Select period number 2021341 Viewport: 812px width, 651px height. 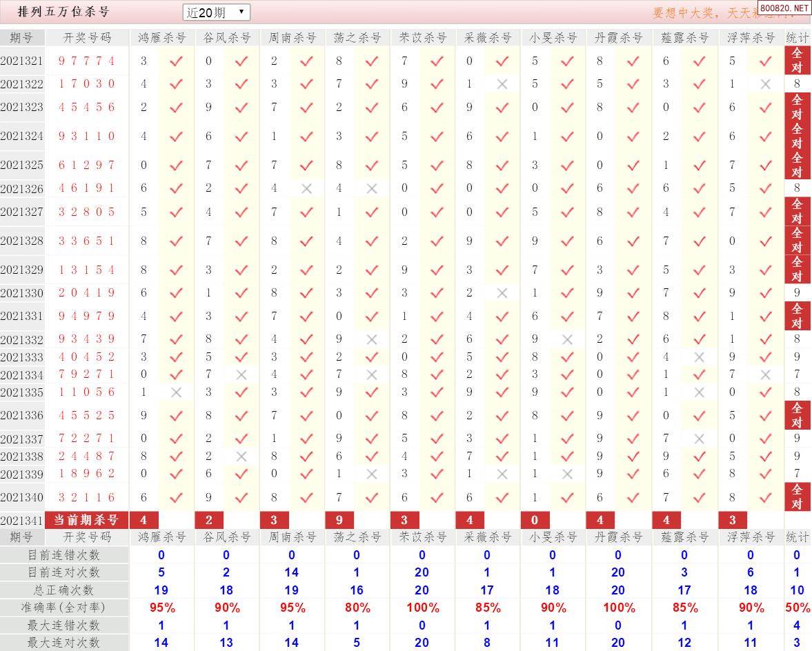coord(22,520)
